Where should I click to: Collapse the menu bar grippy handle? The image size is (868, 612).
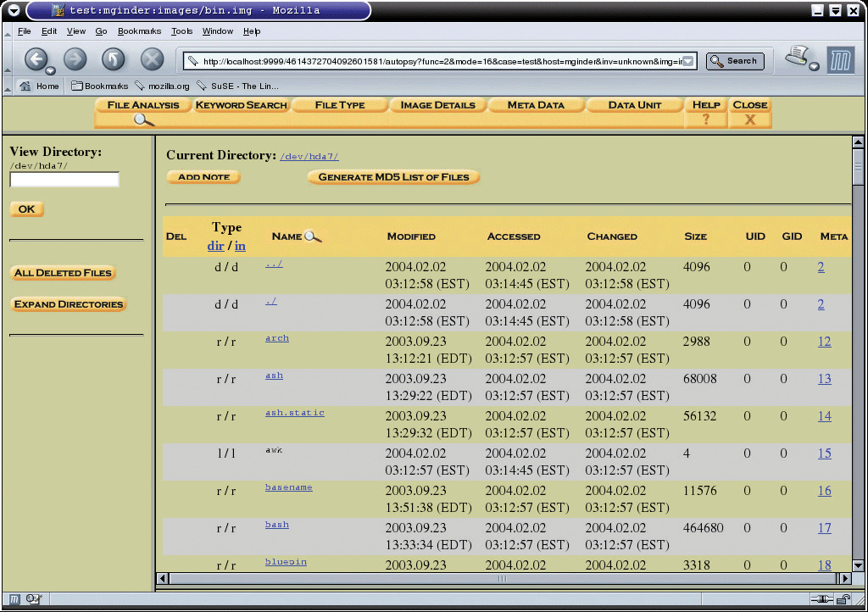coord(7,33)
